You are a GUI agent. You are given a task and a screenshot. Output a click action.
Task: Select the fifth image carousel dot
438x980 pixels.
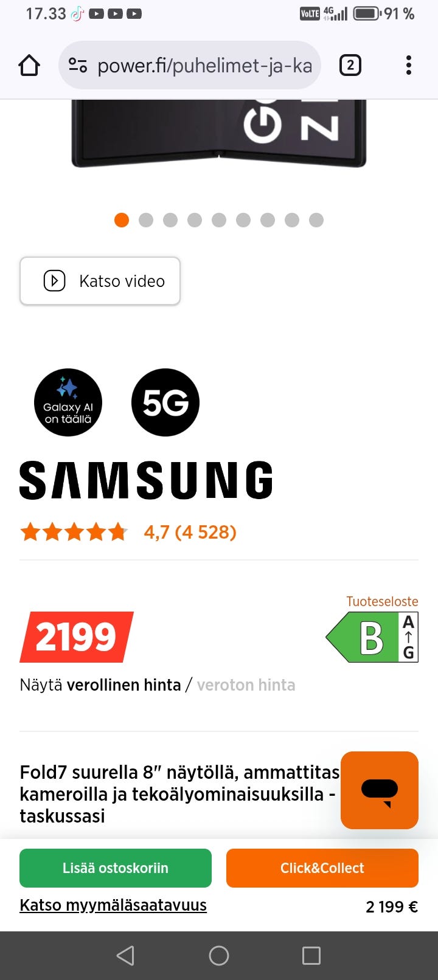point(219,220)
